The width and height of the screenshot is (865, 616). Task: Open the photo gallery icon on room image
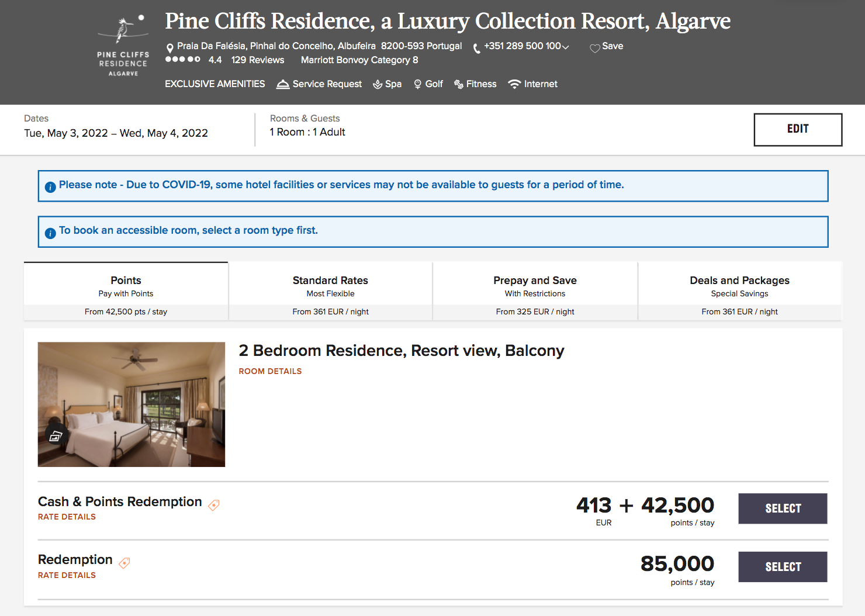[x=56, y=435]
